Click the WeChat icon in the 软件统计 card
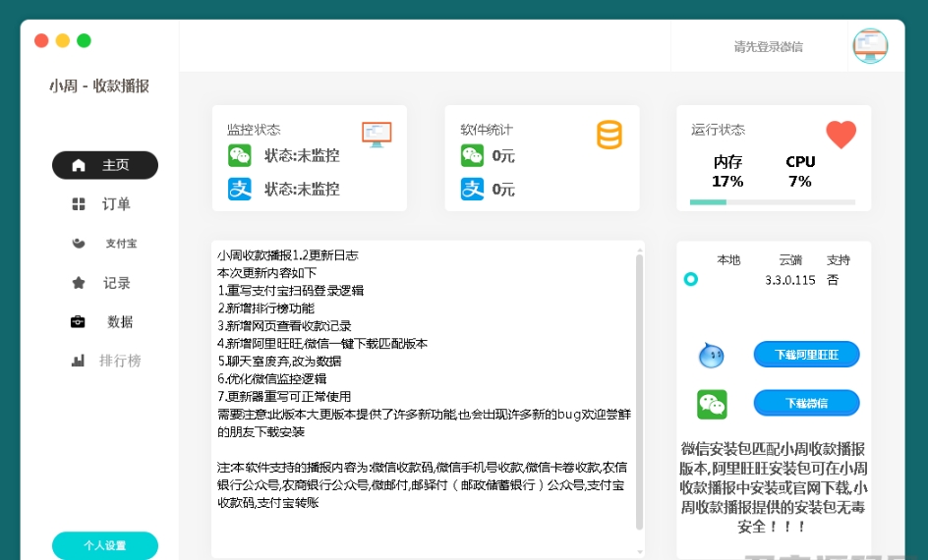The height and width of the screenshot is (560, 928). pyautogui.click(x=472, y=155)
